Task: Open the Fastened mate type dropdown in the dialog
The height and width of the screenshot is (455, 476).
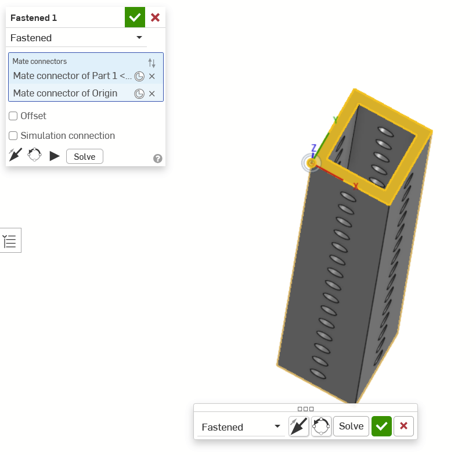Action: click(x=76, y=38)
